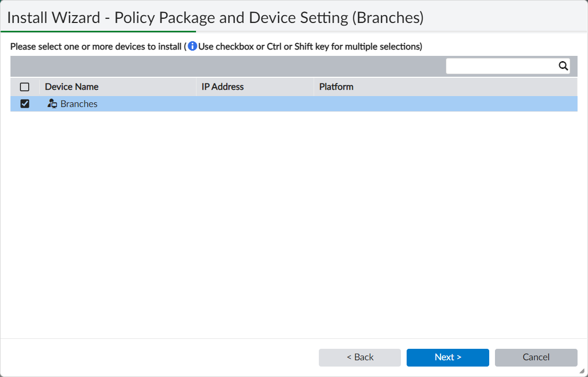The width and height of the screenshot is (588, 377).
Task: Cancel the Install Wizard
Action: click(x=536, y=358)
